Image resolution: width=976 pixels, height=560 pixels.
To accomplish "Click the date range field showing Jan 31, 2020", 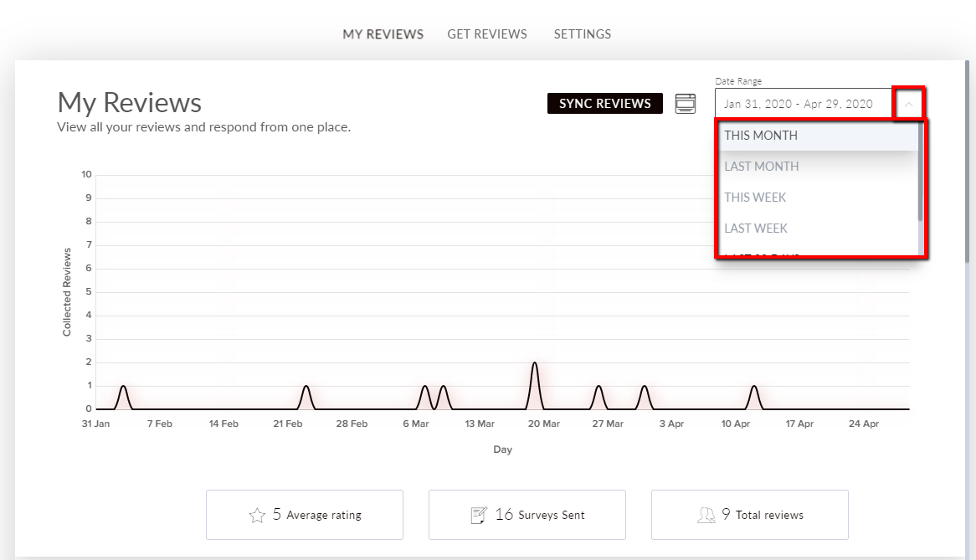I will point(804,104).
